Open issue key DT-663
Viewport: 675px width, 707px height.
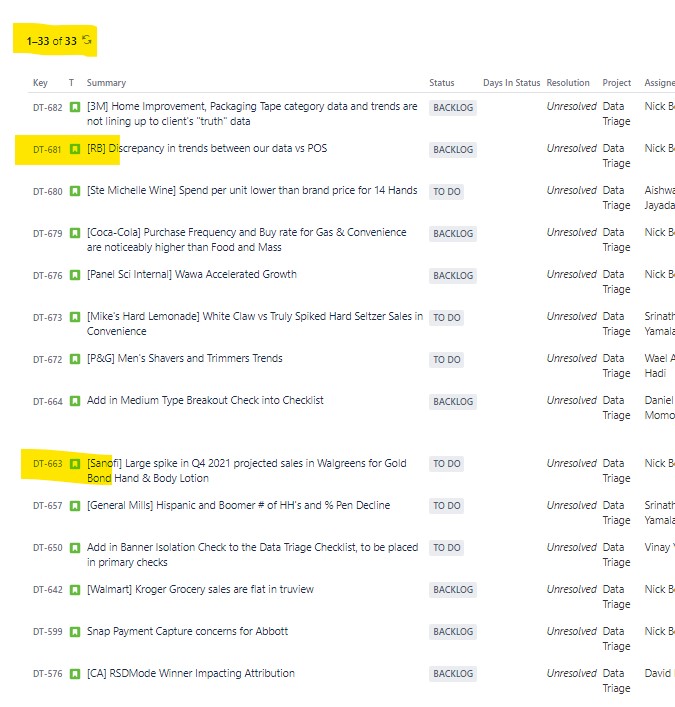tap(48, 464)
